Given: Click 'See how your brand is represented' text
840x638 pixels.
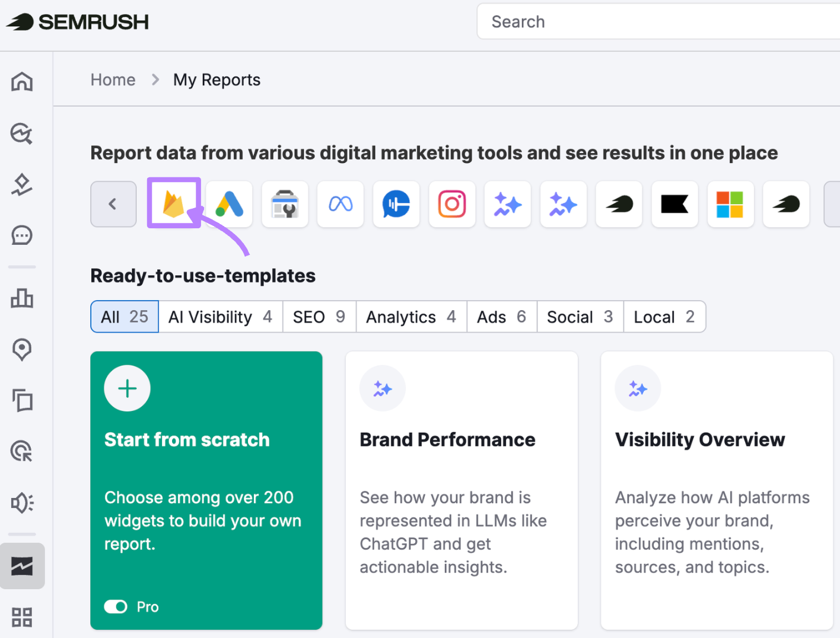Looking at the screenshot, I should (453, 532).
